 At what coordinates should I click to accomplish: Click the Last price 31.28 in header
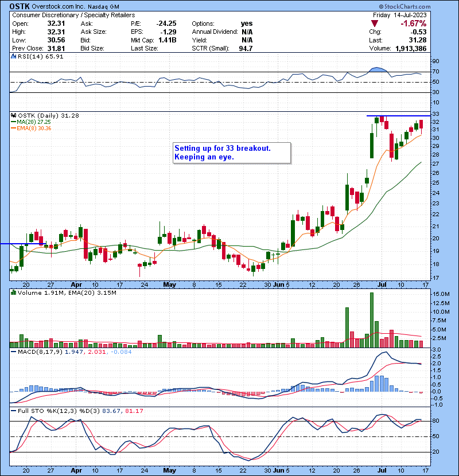[418, 40]
